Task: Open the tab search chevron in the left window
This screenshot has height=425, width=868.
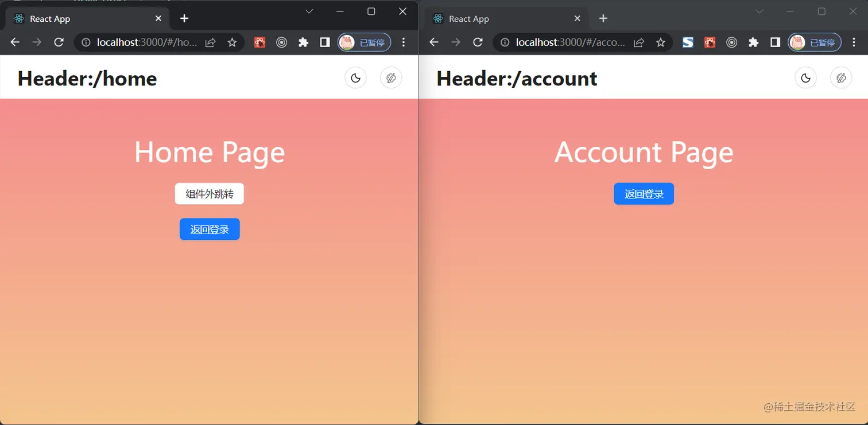Action: pyautogui.click(x=309, y=11)
